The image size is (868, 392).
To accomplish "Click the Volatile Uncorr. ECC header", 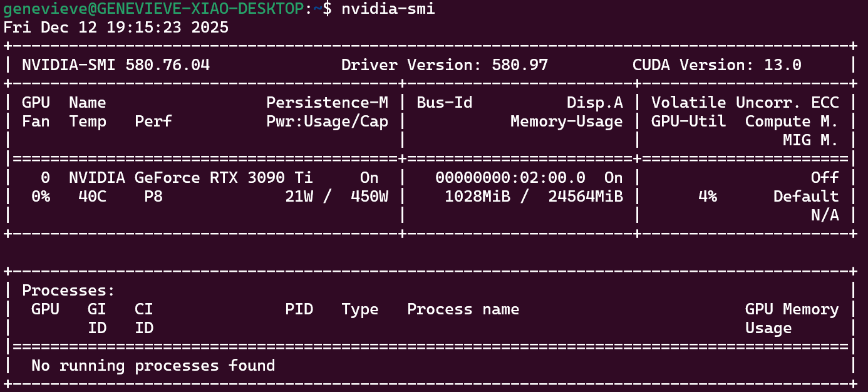I will coord(745,103).
